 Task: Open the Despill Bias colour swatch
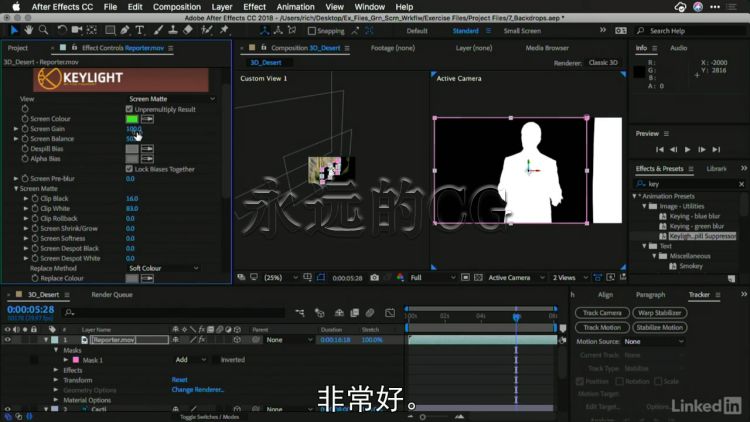click(132, 149)
